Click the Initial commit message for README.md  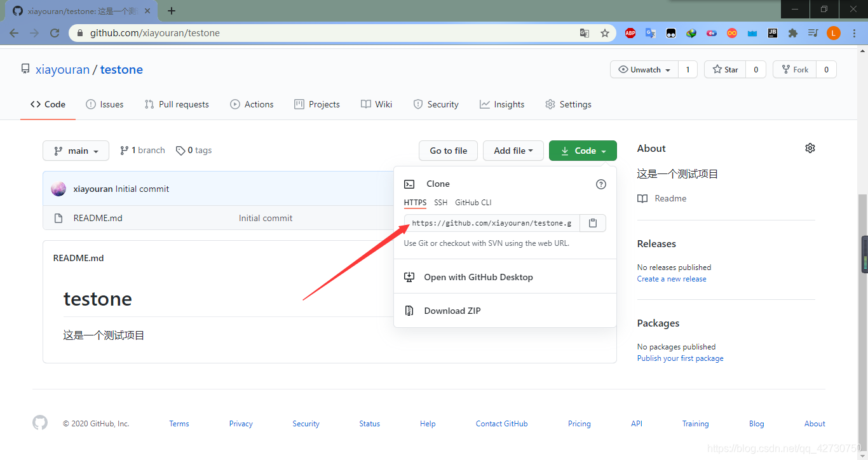coord(266,218)
